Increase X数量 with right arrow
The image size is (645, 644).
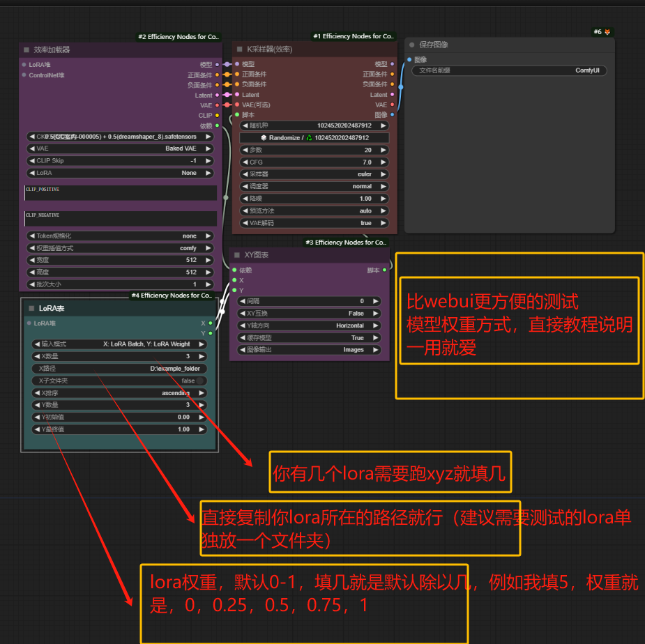coord(202,356)
